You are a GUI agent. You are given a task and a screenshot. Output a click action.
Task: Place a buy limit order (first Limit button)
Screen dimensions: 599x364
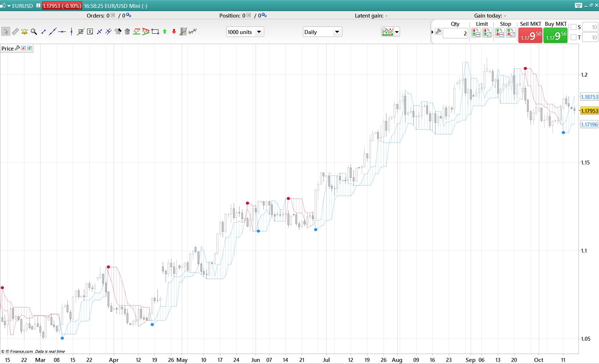click(x=476, y=33)
